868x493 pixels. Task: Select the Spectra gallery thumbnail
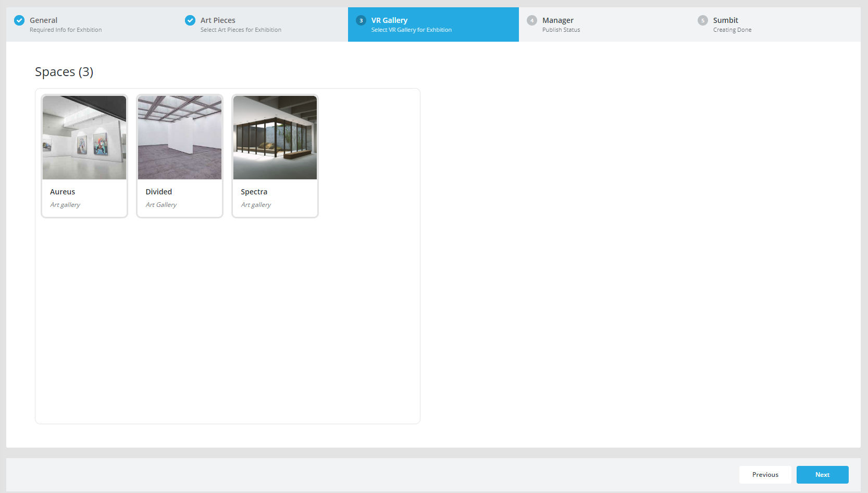pyautogui.click(x=275, y=138)
